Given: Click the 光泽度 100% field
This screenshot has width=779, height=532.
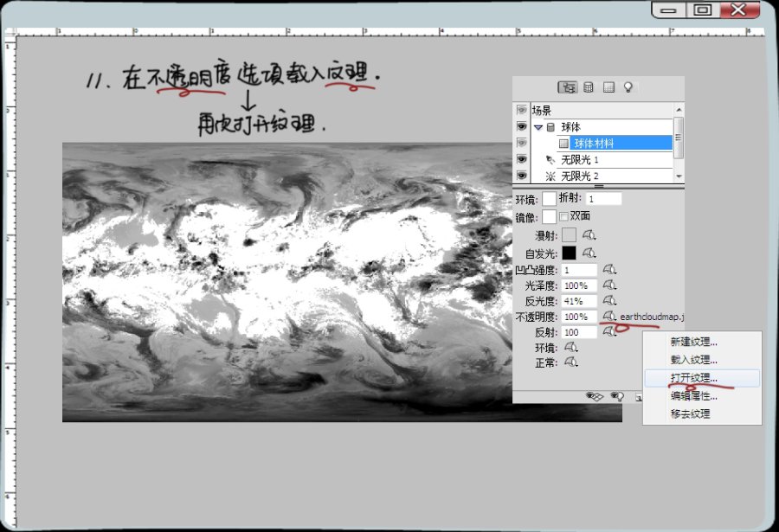Looking at the screenshot, I should coord(579,285).
